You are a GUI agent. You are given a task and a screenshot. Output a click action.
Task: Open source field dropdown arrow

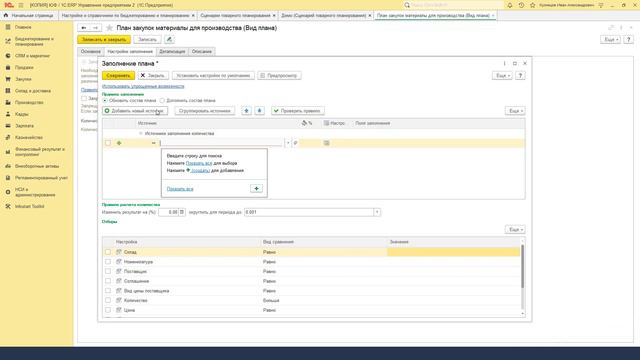(x=288, y=143)
